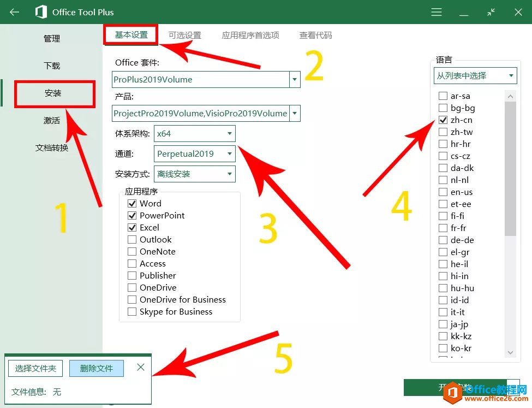The height and width of the screenshot is (408, 532).
Task: Close the Office Tool Plus window
Action: [518, 12]
